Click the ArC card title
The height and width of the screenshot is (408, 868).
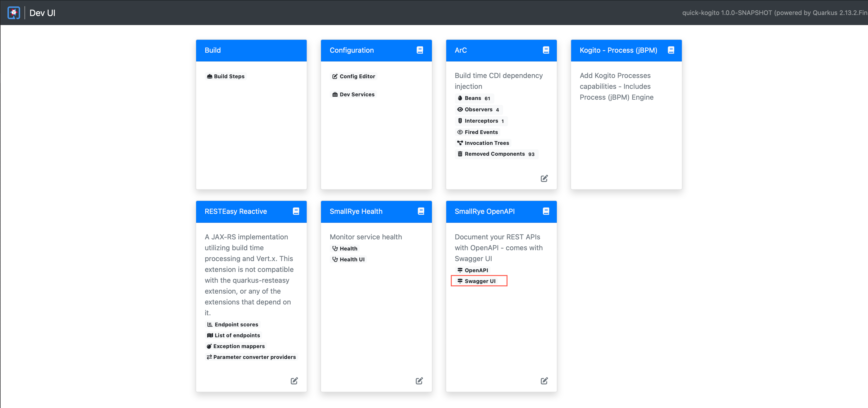point(461,50)
